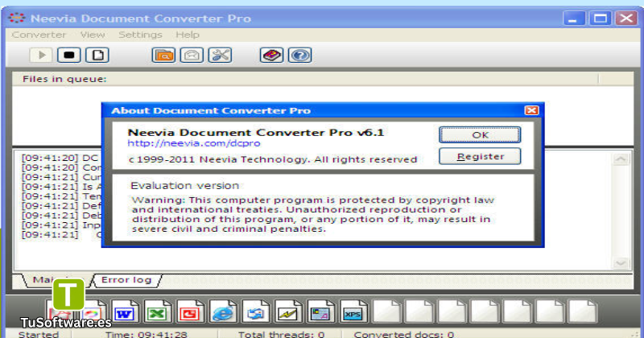The height and width of the screenshot is (338, 644).
Task: Click the open envelope toolbar icon
Action: 192,55
